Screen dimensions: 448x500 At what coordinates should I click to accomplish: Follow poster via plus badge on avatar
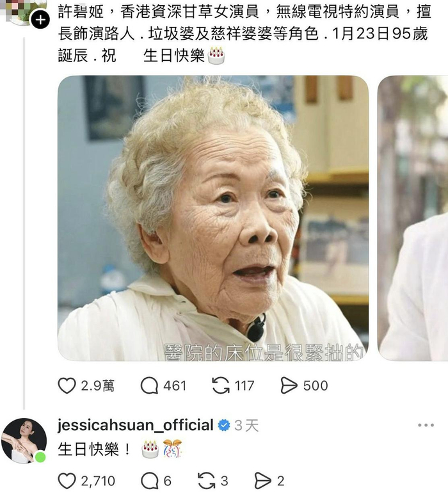[x=40, y=20]
